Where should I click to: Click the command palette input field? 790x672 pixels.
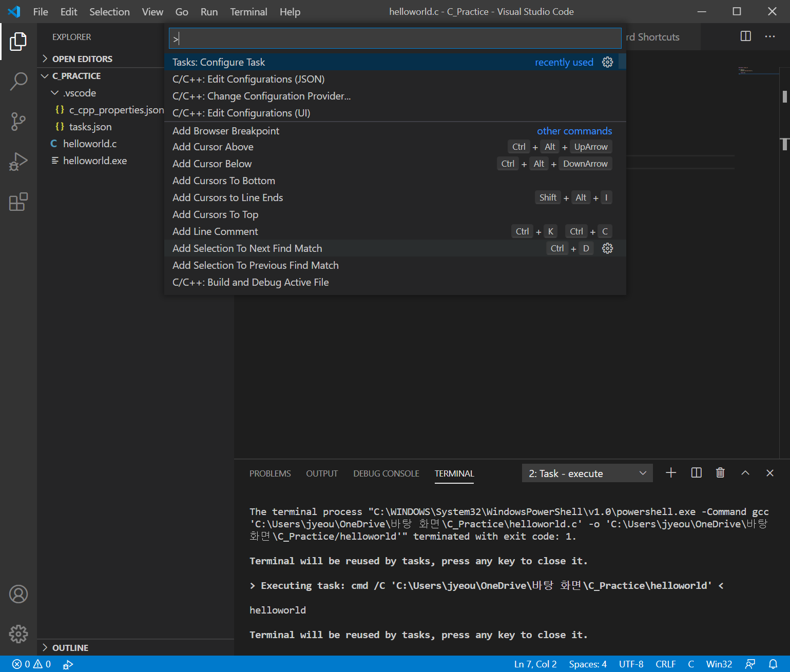coord(395,38)
